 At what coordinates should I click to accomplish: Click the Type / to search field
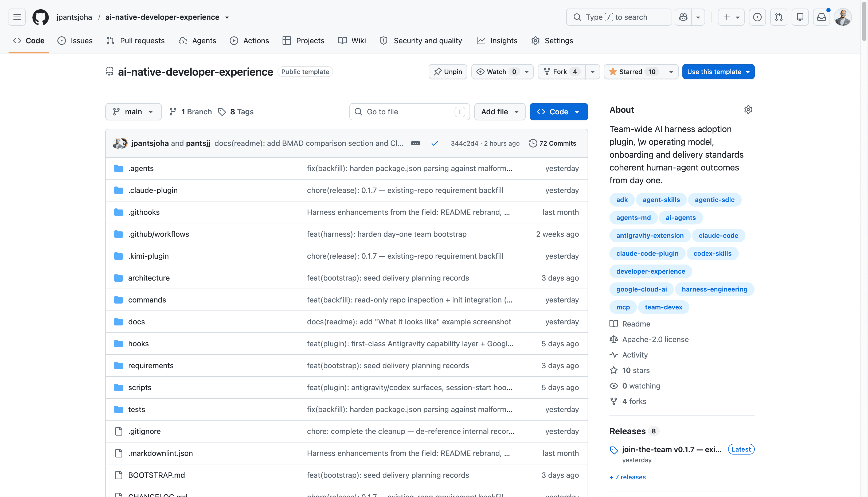coord(618,17)
